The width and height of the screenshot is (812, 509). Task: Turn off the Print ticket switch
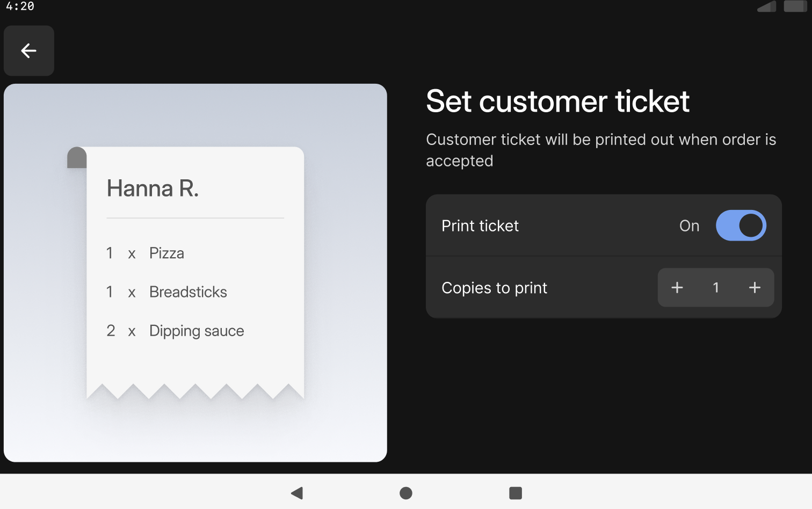click(x=741, y=226)
